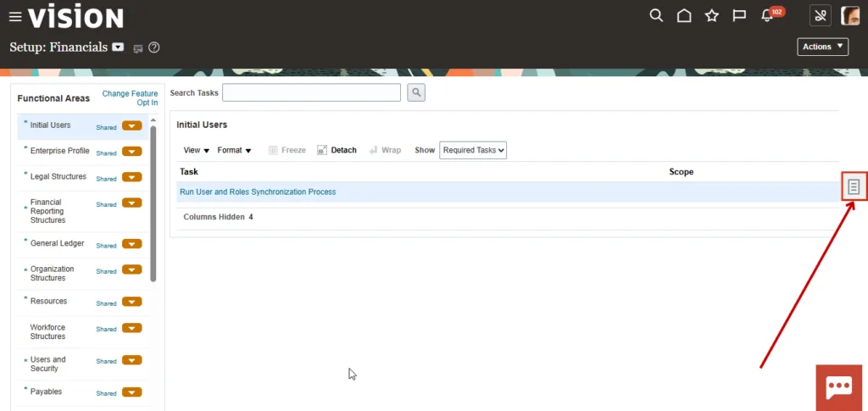The height and width of the screenshot is (411, 868).
Task: Click Functional Areas list scrollbar
Action: (153, 203)
